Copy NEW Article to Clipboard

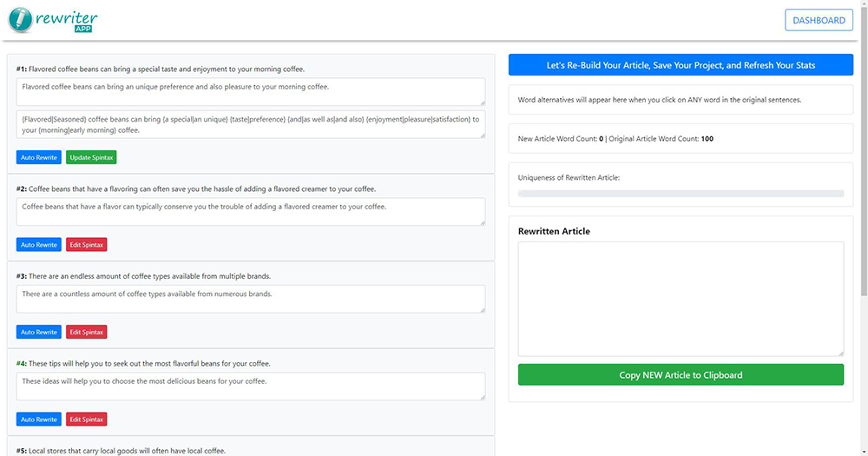click(681, 375)
